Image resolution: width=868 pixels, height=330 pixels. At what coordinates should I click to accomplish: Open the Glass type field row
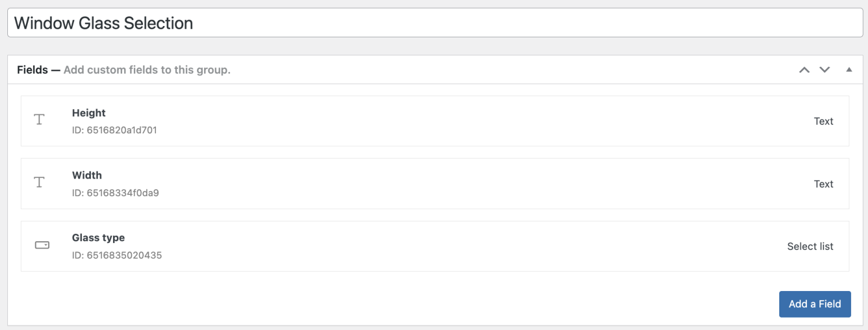pyautogui.click(x=434, y=246)
